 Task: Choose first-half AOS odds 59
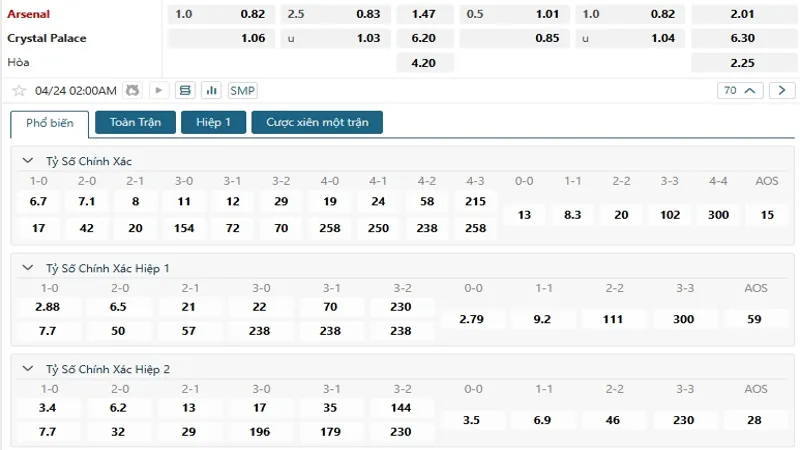(x=756, y=319)
